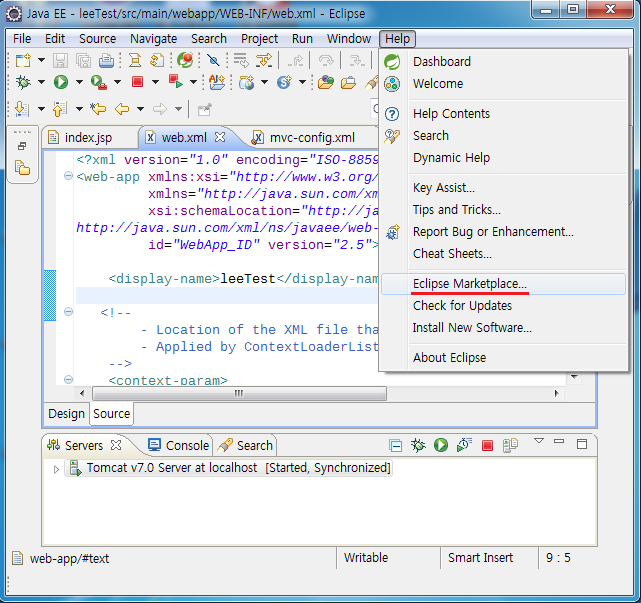Click the new web project globe icon
Screen dimensions: 641x603
(247, 83)
